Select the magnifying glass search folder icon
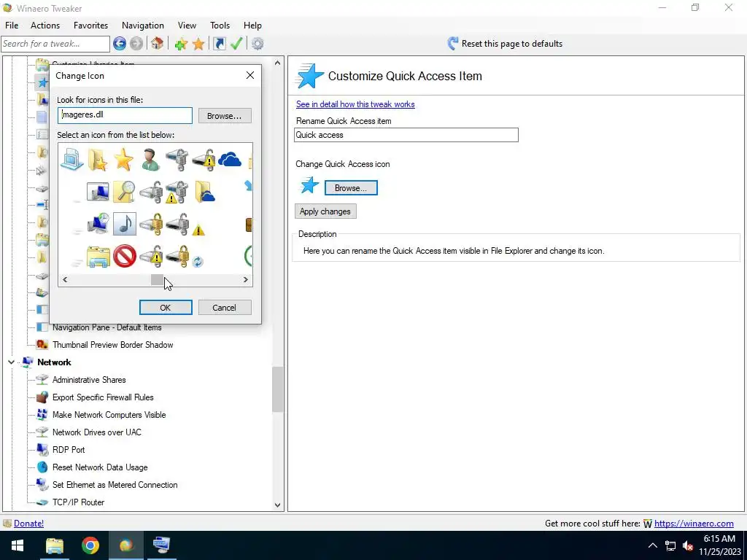747x560 pixels. pos(124,192)
